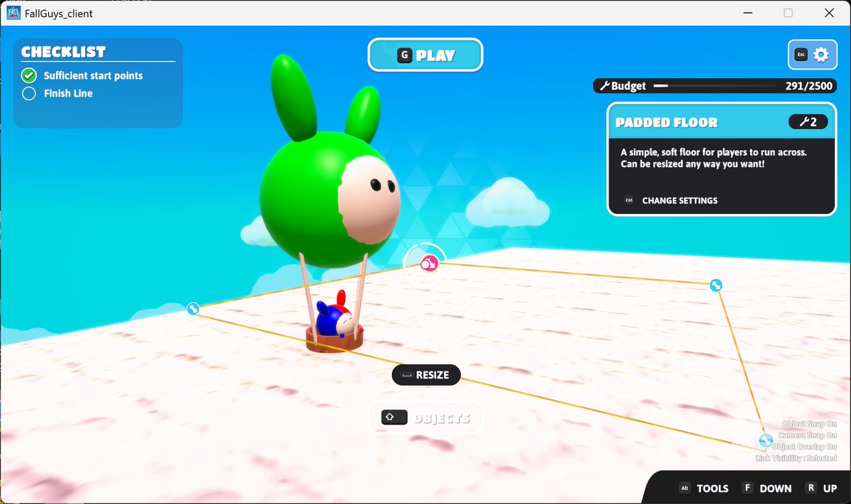
Task: Click the G key icon on PLAY
Action: (404, 55)
